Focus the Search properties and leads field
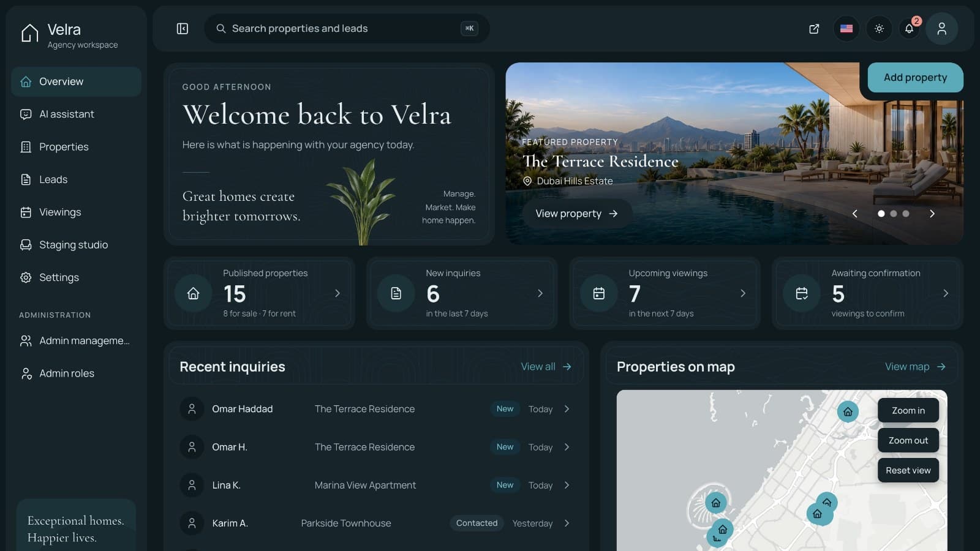 pyautogui.click(x=347, y=29)
